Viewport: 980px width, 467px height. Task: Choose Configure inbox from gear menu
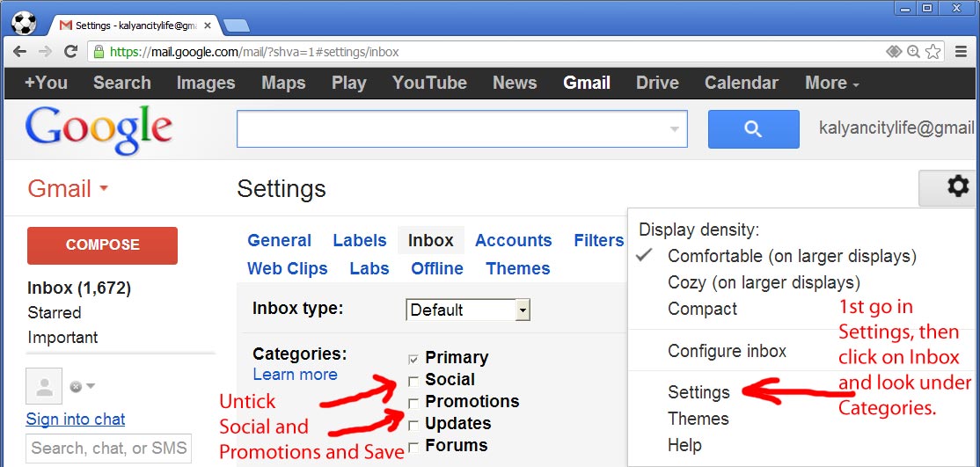tap(727, 351)
